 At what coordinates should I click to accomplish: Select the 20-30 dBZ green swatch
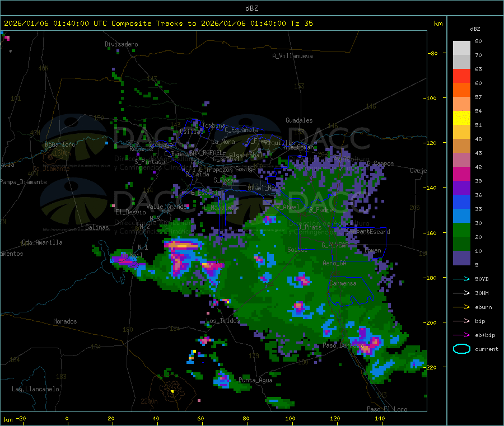coord(461,230)
